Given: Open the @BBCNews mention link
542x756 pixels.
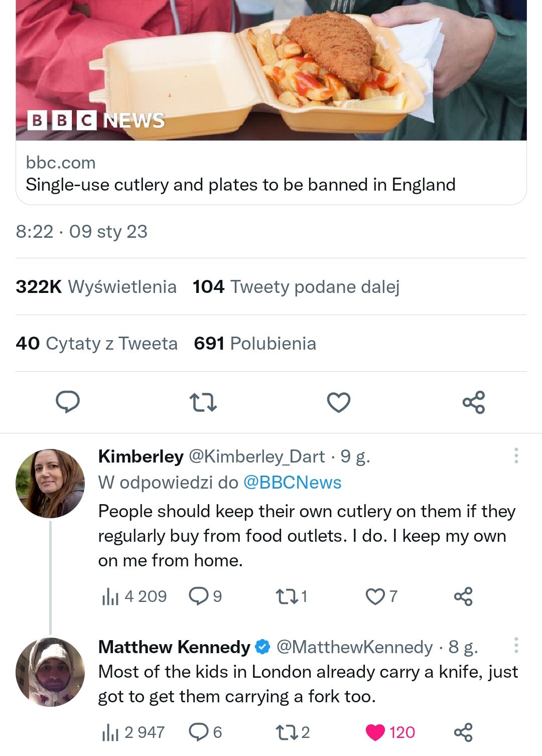Looking at the screenshot, I should click(292, 483).
